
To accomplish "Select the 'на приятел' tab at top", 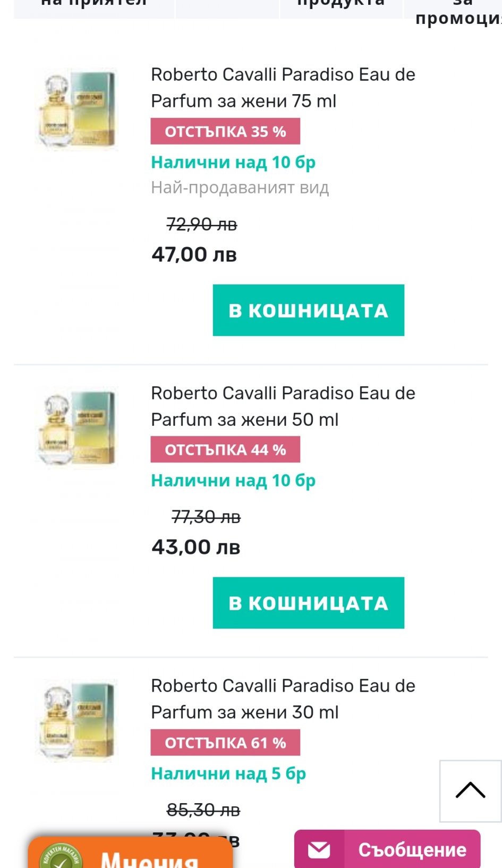I will 93,5.
